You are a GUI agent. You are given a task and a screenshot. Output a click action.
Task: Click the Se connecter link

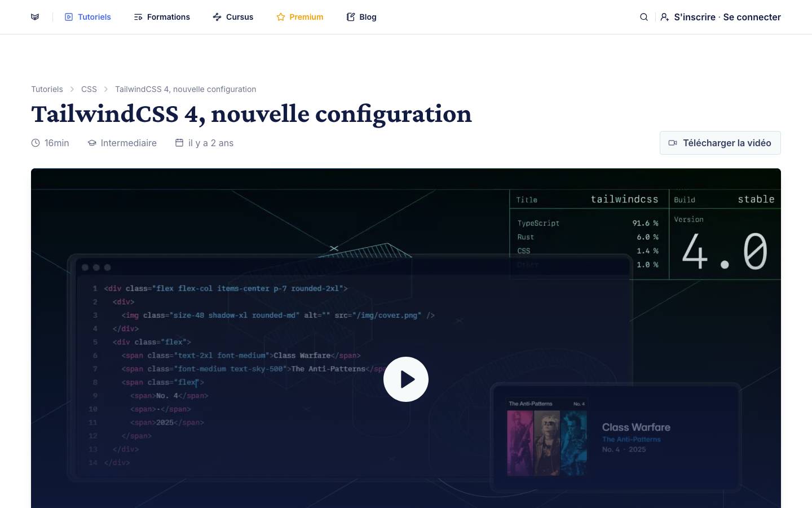pyautogui.click(x=752, y=17)
